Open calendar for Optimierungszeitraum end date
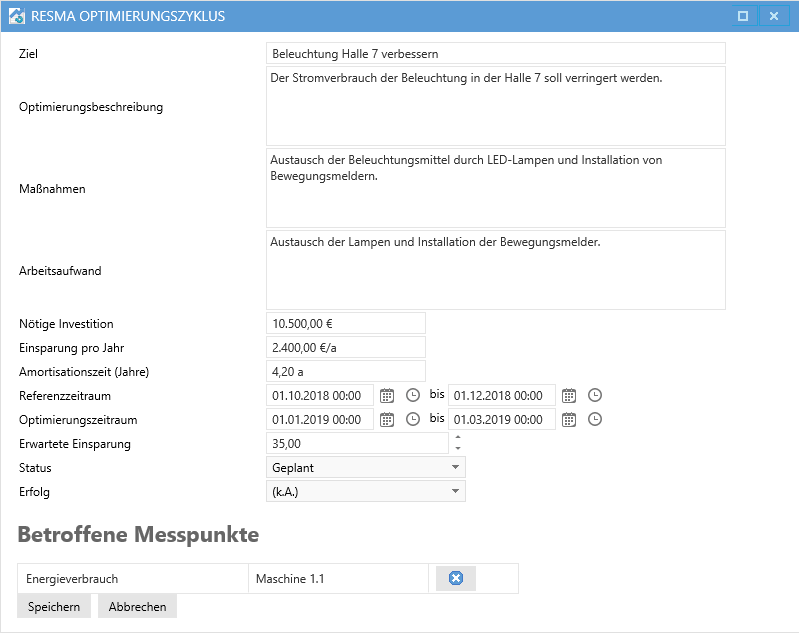Viewport: 799px width, 633px height. 569,419
